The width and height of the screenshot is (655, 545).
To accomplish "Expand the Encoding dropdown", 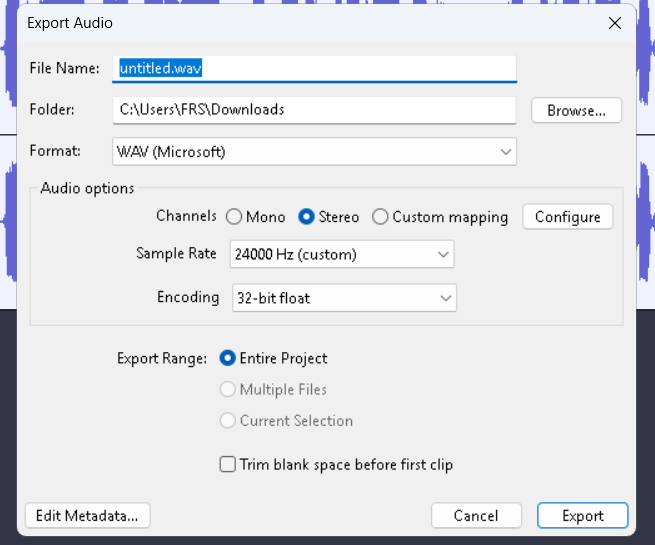I will pos(344,298).
